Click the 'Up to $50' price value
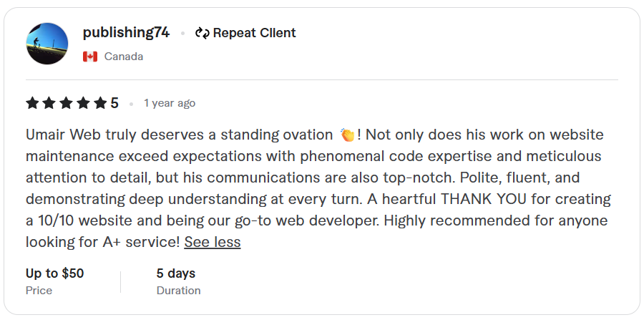Screen dimensions: 644x320 pyautogui.click(x=55, y=273)
